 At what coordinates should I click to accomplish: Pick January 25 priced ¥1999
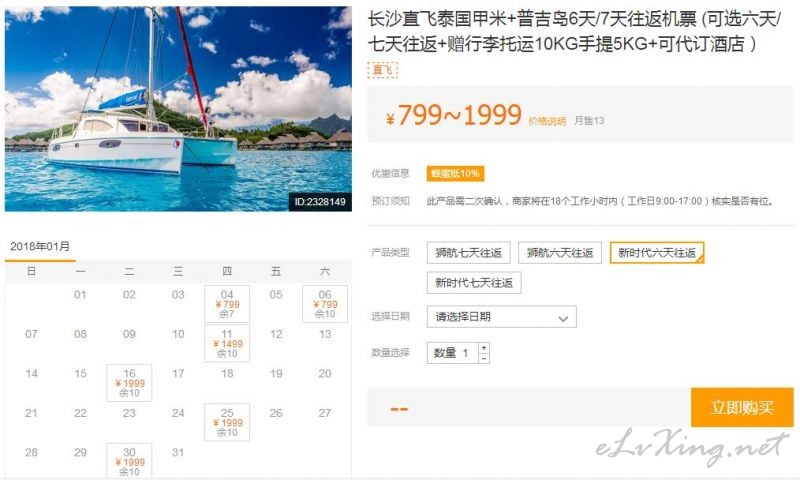(x=227, y=422)
